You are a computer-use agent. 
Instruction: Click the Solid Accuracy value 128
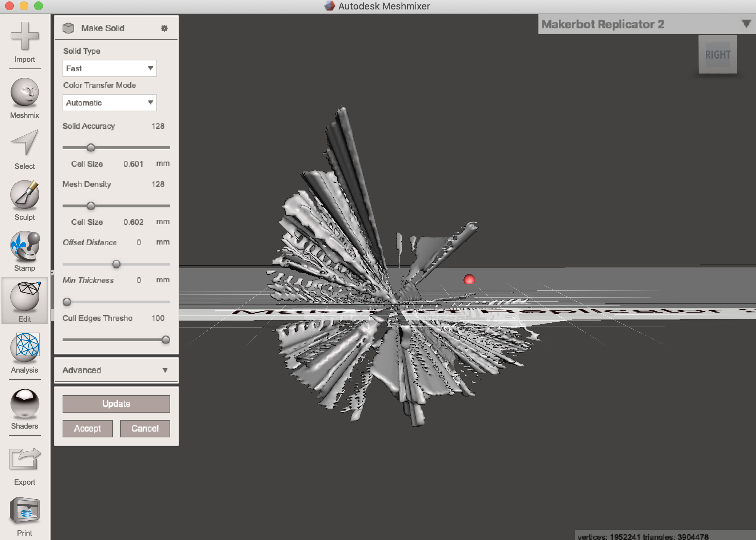pos(158,126)
